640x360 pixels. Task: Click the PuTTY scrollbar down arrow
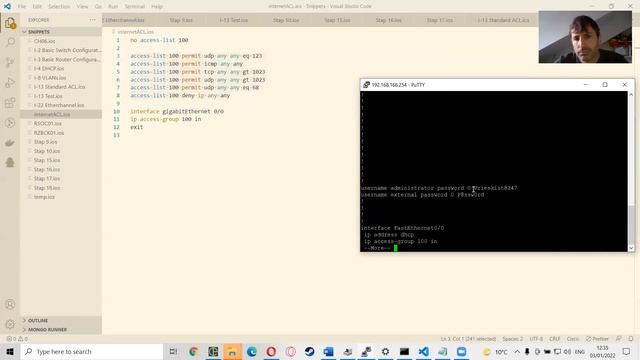pos(631,248)
